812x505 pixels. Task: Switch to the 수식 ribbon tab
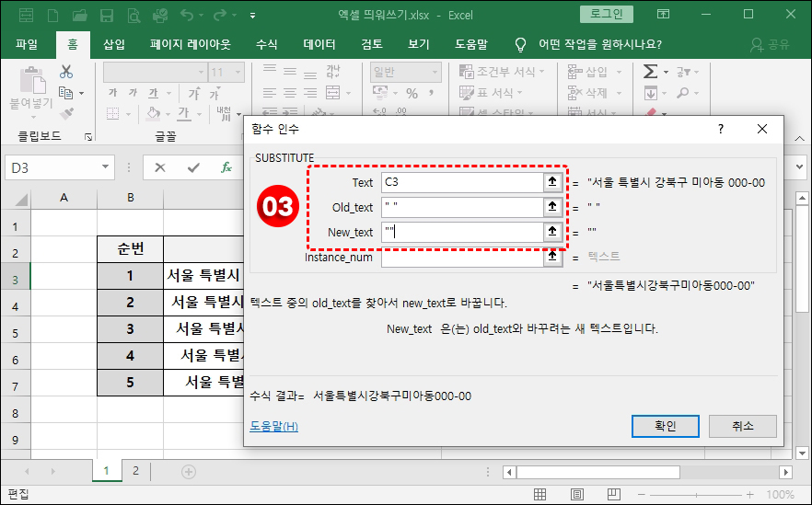[x=267, y=44]
